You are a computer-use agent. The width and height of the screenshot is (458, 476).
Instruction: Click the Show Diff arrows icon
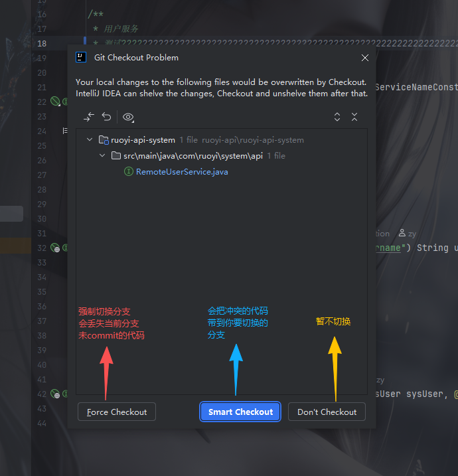[x=89, y=117]
